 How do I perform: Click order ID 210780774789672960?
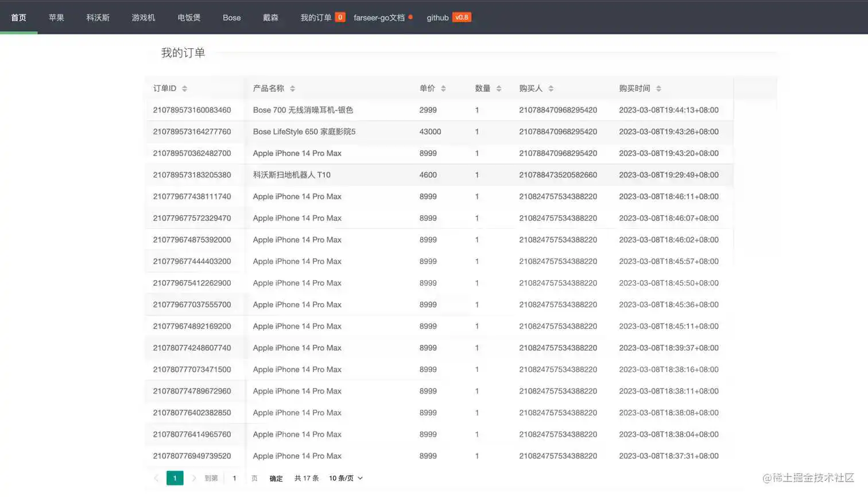[x=192, y=391]
